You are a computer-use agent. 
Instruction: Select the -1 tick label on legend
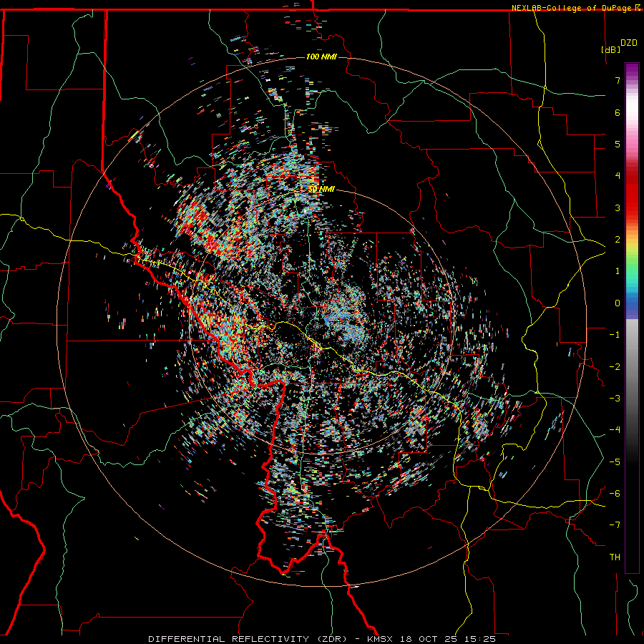tap(615, 334)
